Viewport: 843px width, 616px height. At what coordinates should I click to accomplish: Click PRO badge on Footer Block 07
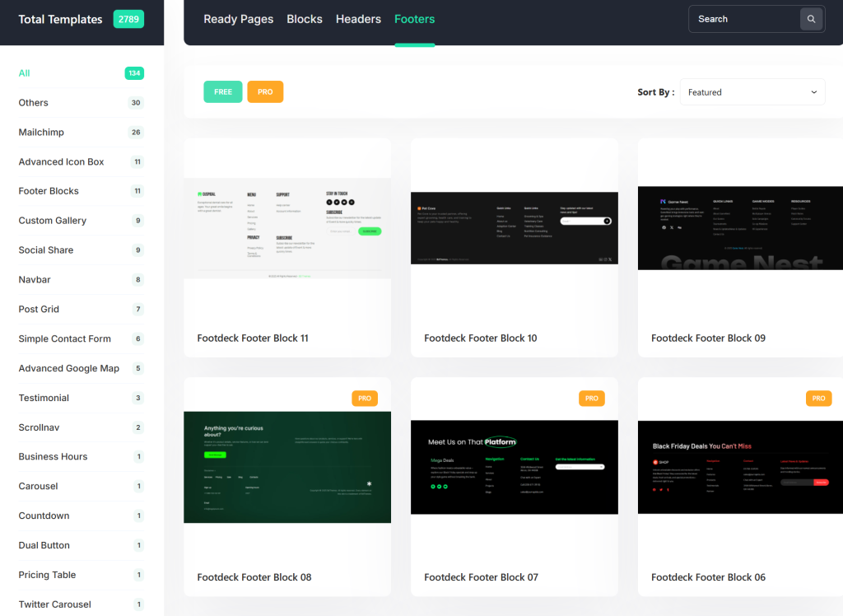tap(591, 398)
